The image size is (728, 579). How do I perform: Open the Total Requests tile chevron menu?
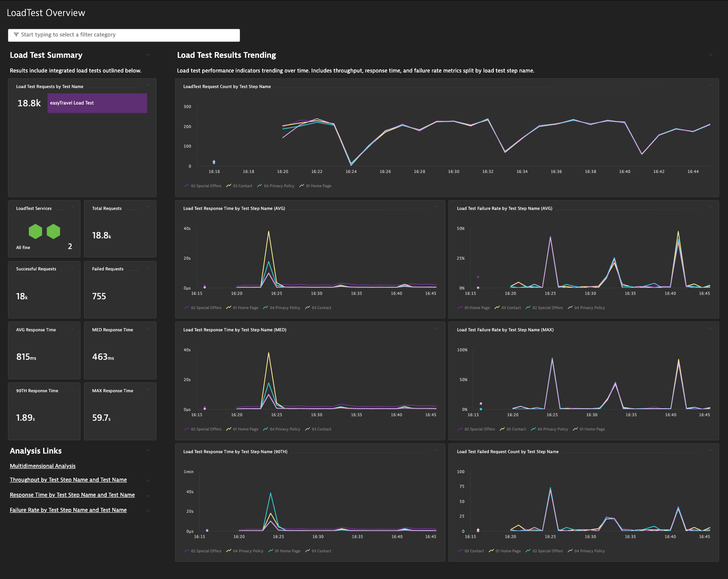coord(148,207)
